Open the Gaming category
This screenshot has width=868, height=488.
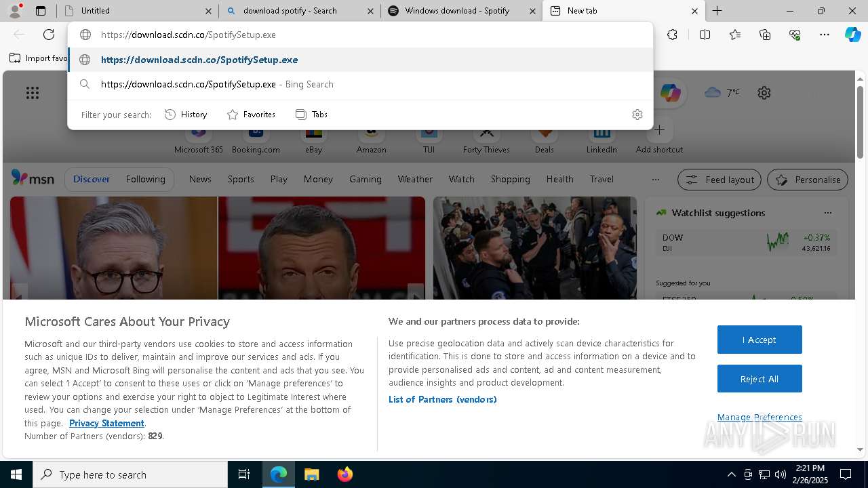(366, 179)
